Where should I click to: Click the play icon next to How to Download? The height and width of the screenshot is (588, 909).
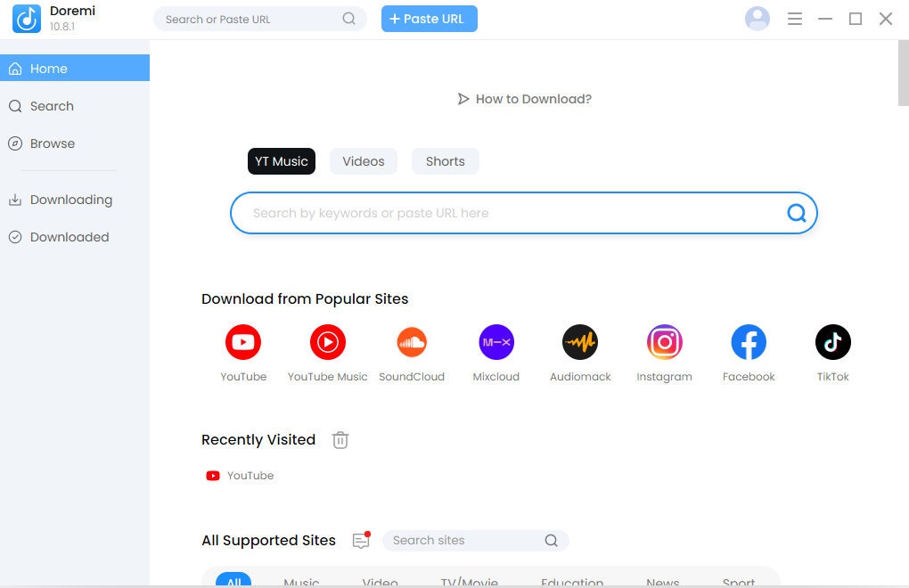[x=463, y=99]
